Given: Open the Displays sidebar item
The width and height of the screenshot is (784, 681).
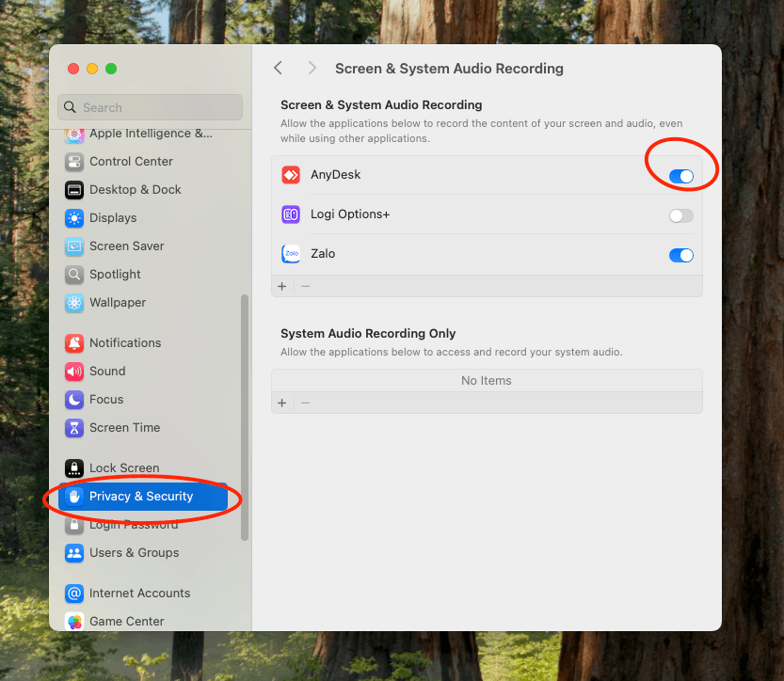Looking at the screenshot, I should pyautogui.click(x=144, y=218).
